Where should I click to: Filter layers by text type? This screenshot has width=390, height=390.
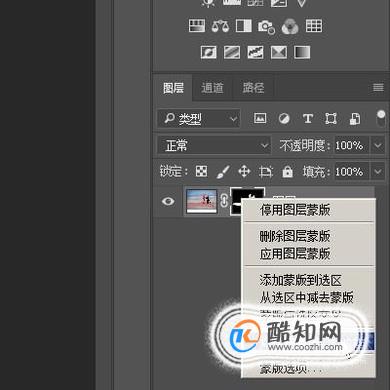[308, 118]
